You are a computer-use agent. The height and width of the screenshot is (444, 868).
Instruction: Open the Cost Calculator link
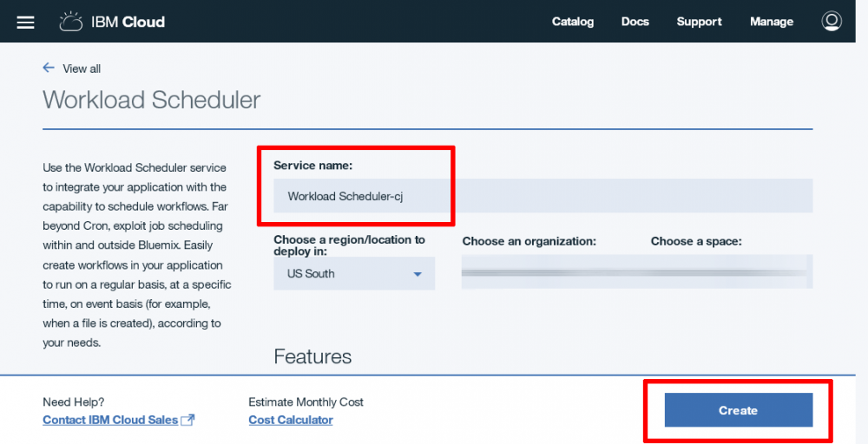pos(290,421)
